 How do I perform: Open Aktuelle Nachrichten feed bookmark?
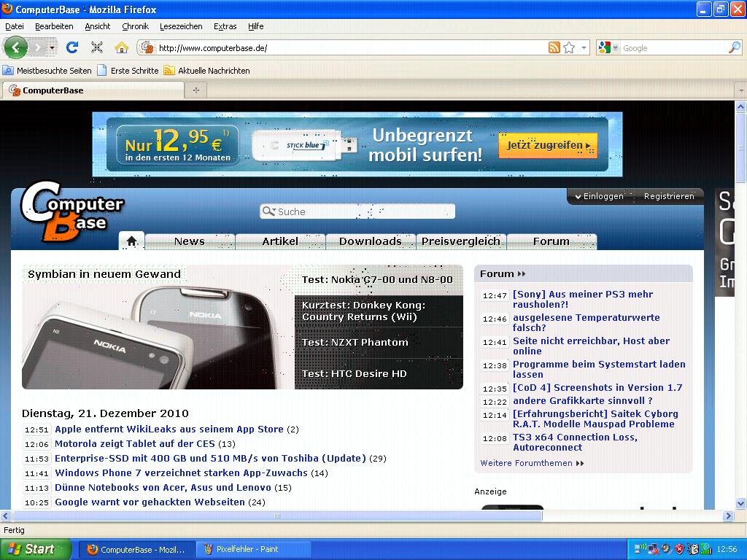pyautogui.click(x=206, y=71)
